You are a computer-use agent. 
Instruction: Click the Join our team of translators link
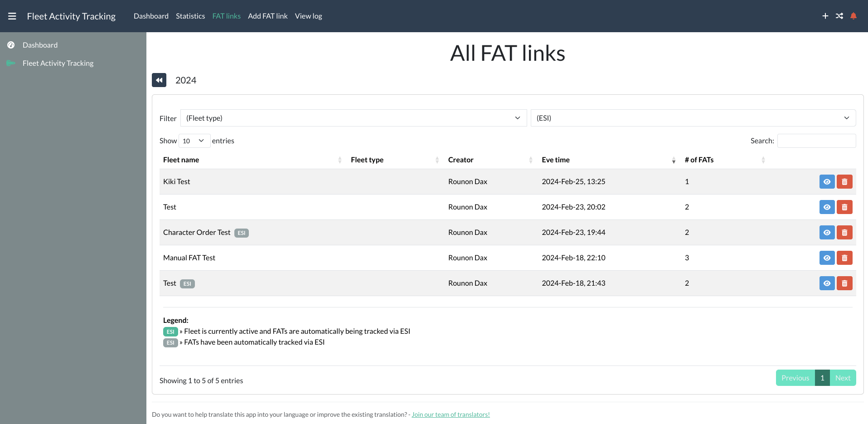pos(450,414)
